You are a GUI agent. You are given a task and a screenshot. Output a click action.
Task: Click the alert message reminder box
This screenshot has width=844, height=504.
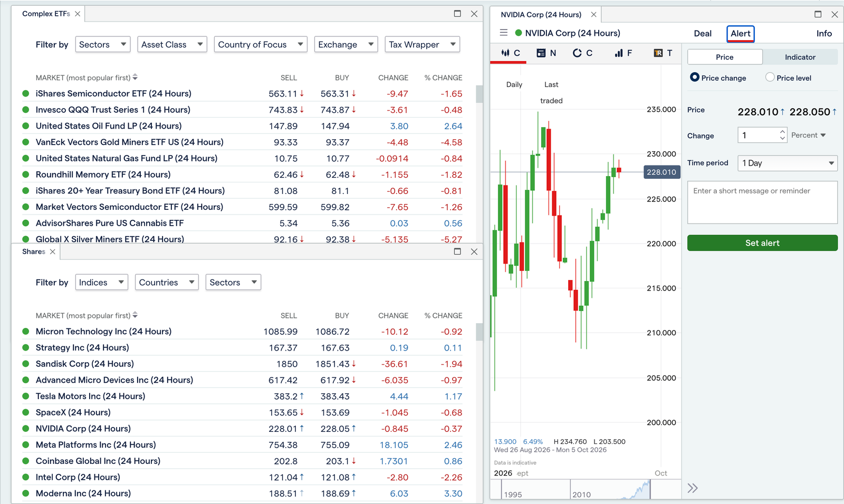tap(762, 202)
